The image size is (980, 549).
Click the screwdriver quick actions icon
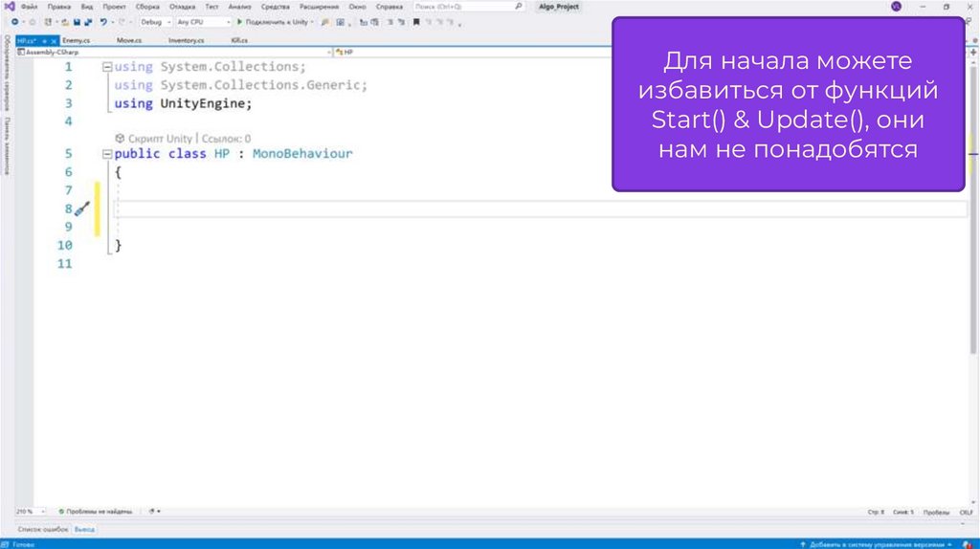point(82,209)
